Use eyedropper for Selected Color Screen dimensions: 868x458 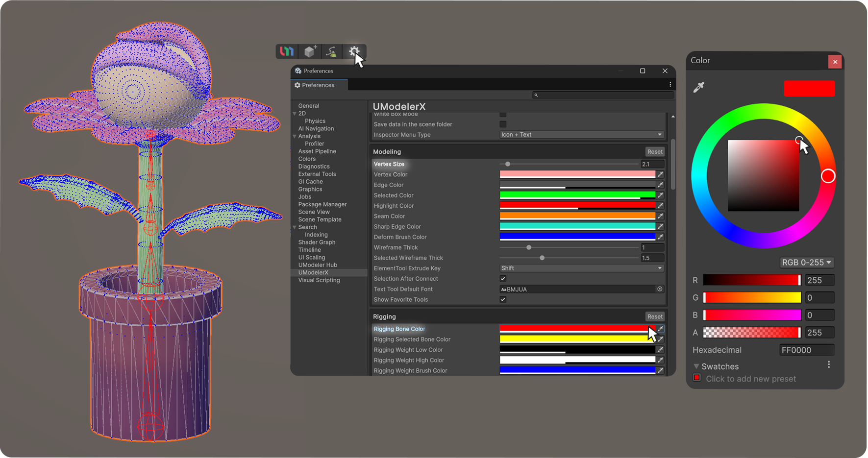pos(661,195)
